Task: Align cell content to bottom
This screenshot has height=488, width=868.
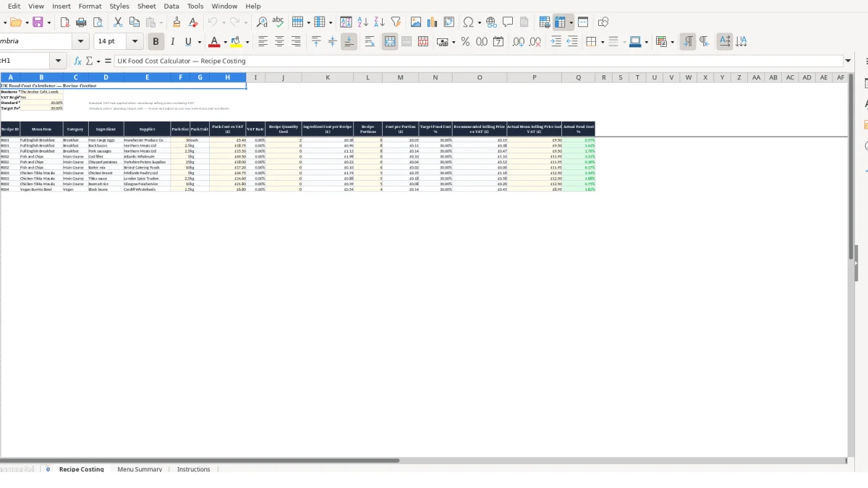Action: (349, 42)
